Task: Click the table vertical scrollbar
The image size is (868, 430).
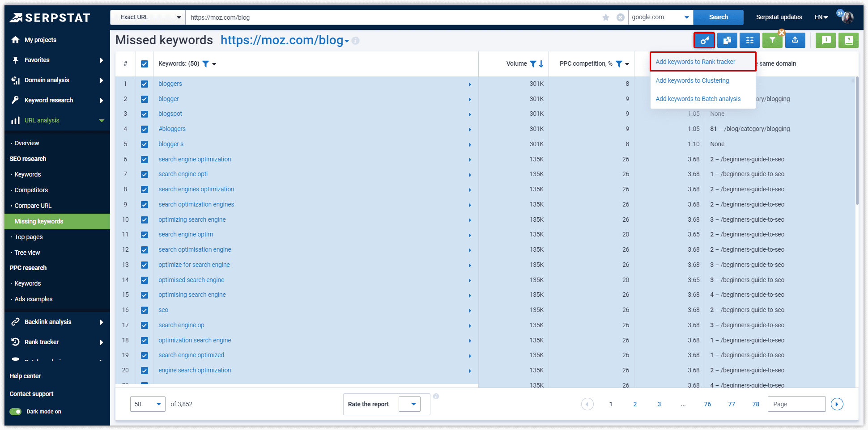Action: (857, 141)
